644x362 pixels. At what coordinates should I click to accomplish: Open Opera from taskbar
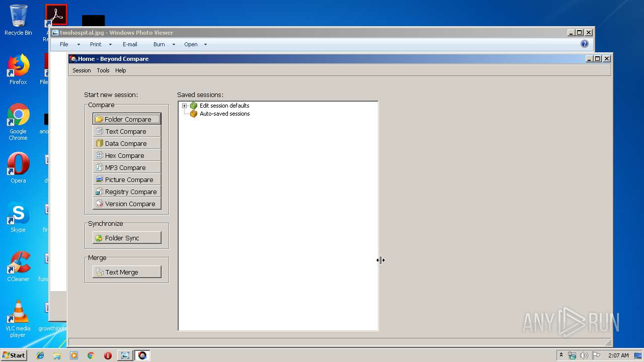point(108,355)
